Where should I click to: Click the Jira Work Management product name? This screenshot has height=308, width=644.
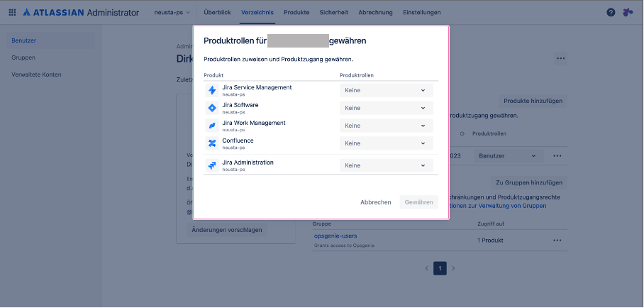click(254, 123)
